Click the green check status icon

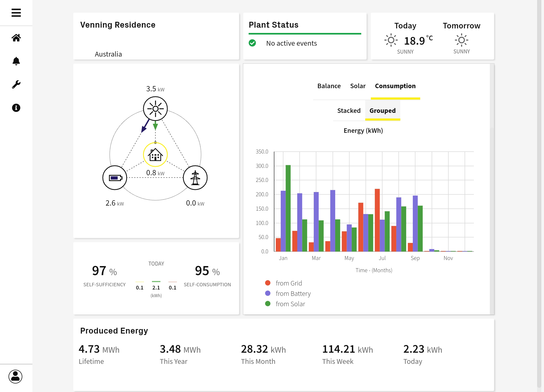tap(252, 43)
